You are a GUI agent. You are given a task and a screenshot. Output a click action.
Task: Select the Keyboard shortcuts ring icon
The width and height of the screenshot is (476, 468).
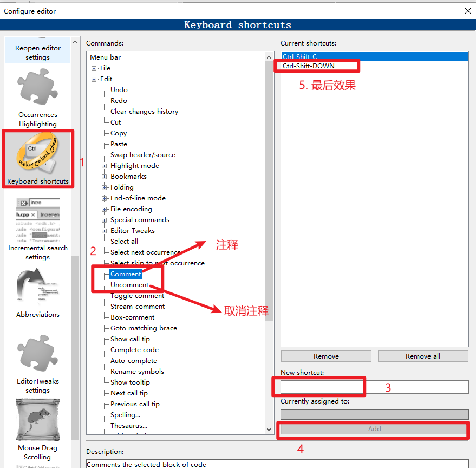tap(37, 154)
